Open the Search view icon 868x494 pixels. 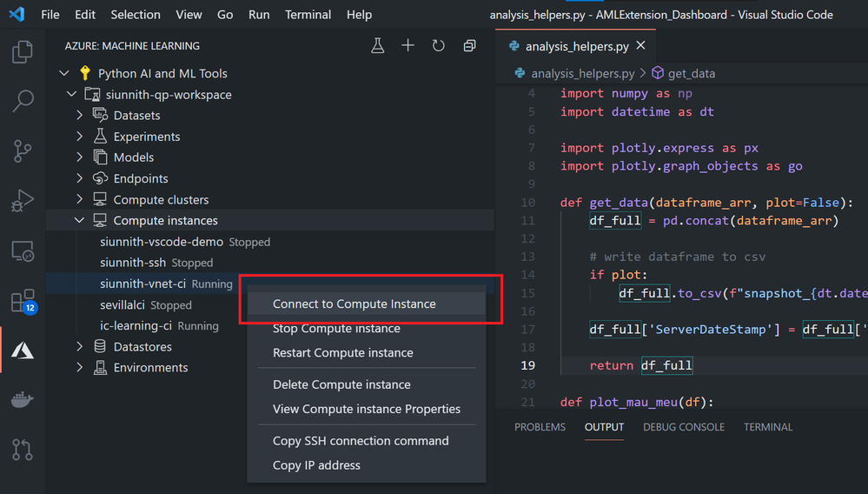click(x=22, y=101)
